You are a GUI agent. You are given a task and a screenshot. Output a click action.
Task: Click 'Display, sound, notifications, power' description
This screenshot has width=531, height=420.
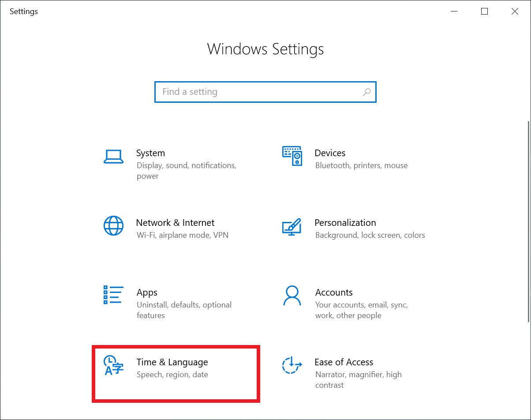[x=187, y=171]
